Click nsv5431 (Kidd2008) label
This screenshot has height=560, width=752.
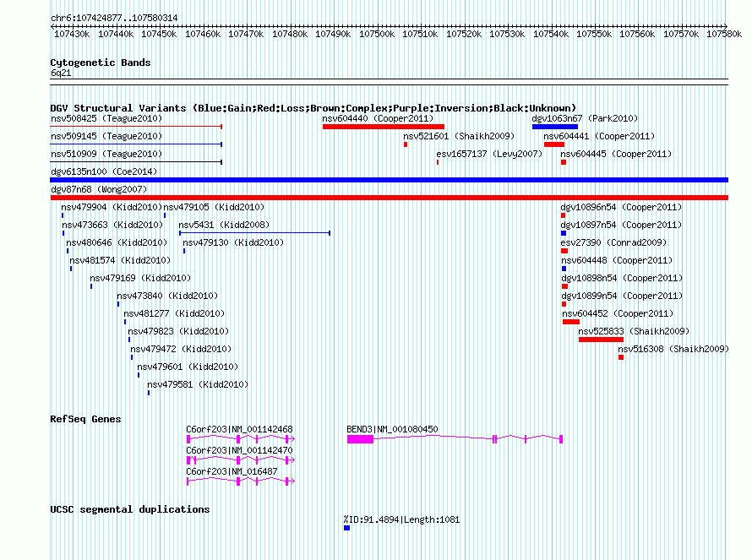(x=224, y=225)
